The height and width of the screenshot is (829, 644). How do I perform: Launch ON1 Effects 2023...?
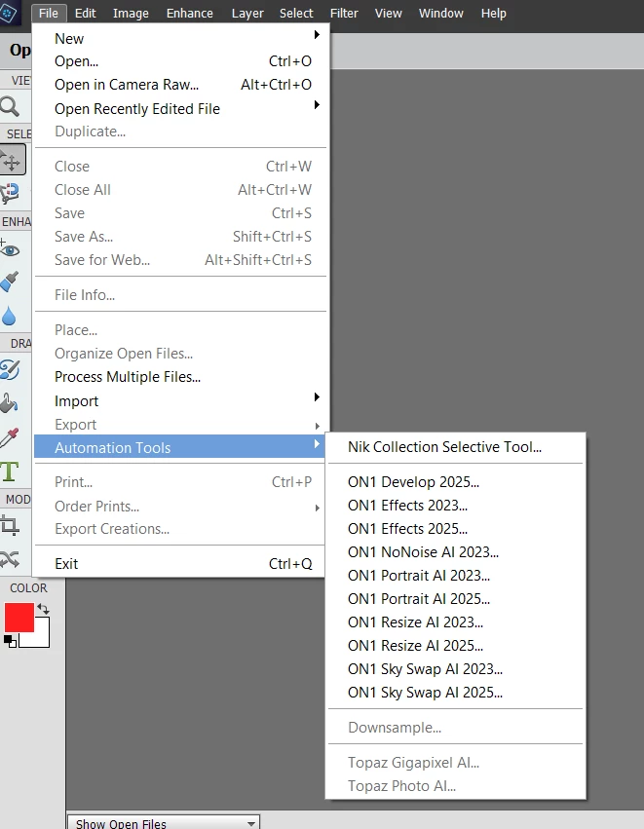click(456, 505)
